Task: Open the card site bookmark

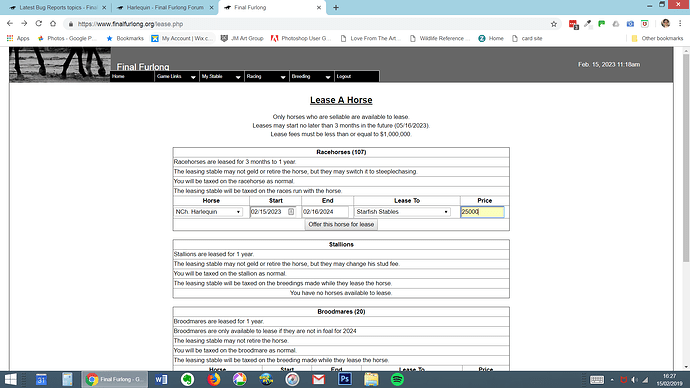Action: (x=527, y=38)
